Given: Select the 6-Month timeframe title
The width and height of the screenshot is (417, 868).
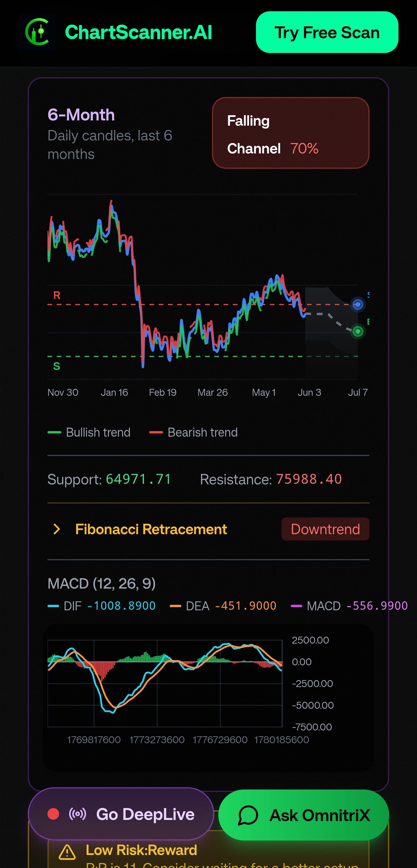Looking at the screenshot, I should [x=81, y=115].
